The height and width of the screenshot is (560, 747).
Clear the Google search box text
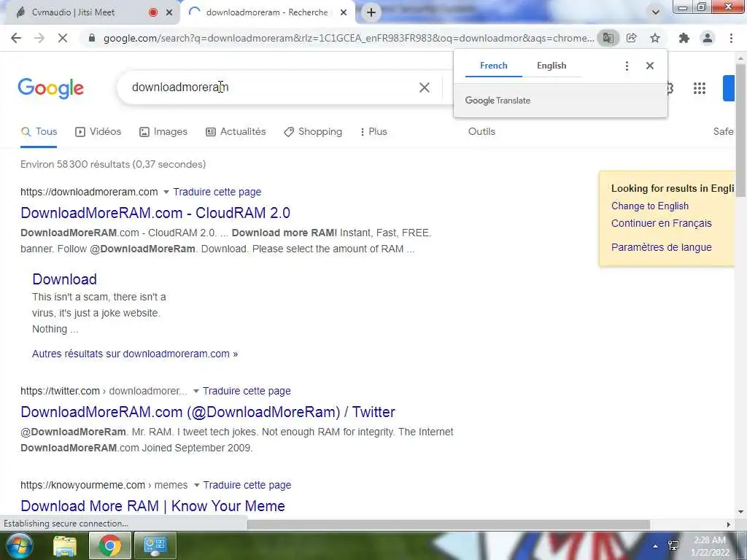[425, 87]
